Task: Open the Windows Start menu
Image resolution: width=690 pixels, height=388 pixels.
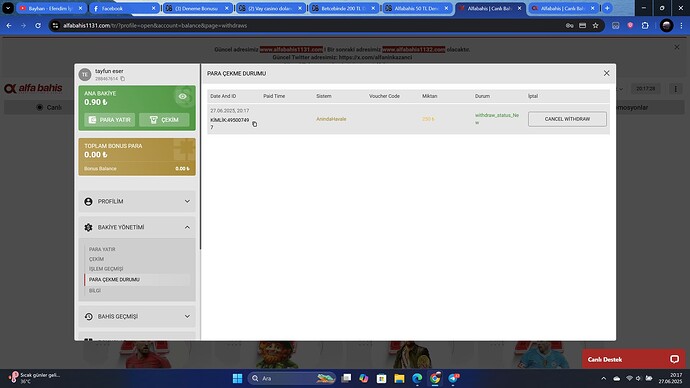Action: [x=237, y=378]
